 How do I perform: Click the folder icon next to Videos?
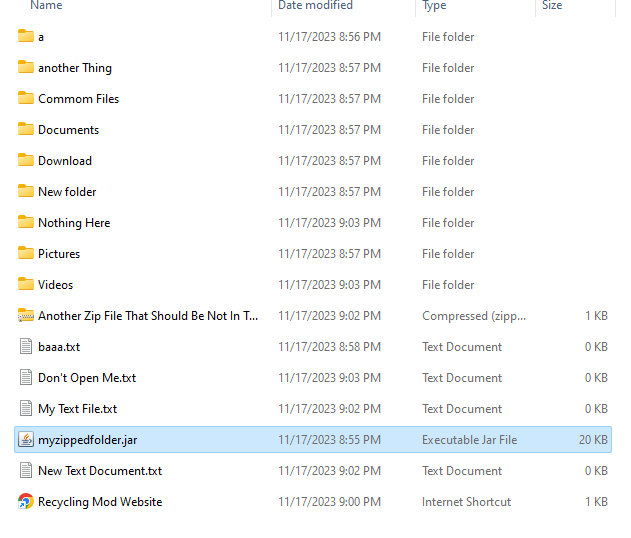point(26,285)
